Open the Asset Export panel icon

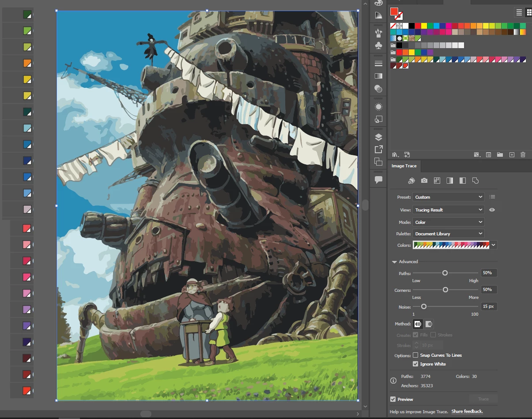pyautogui.click(x=378, y=149)
